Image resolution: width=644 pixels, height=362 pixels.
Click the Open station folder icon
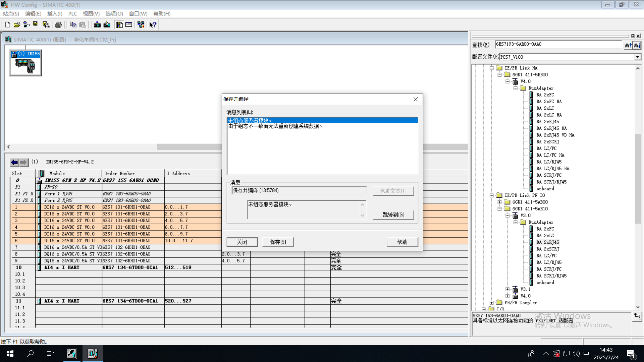17,24
